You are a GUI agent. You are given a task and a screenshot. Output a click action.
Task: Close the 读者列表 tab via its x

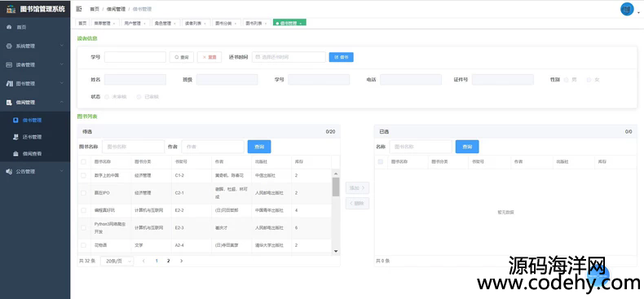tap(205, 24)
